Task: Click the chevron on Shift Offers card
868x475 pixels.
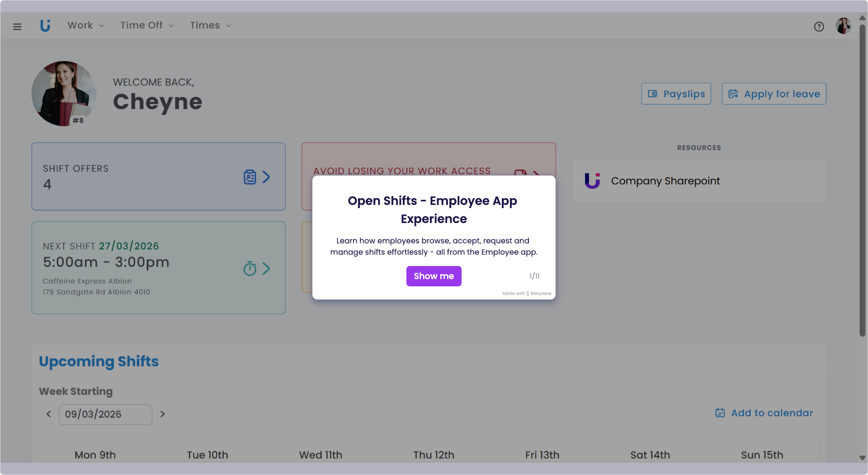Action: [x=266, y=177]
